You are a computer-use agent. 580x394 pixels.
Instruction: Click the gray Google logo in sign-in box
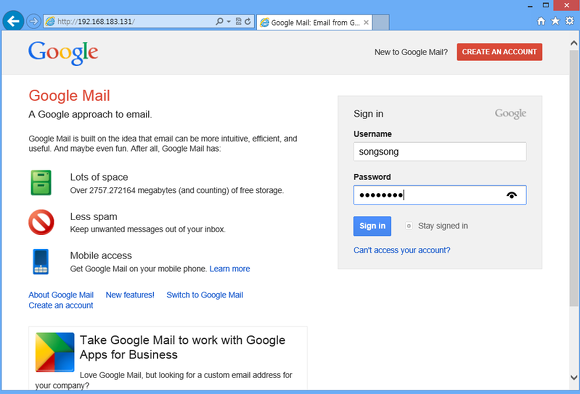(x=510, y=114)
